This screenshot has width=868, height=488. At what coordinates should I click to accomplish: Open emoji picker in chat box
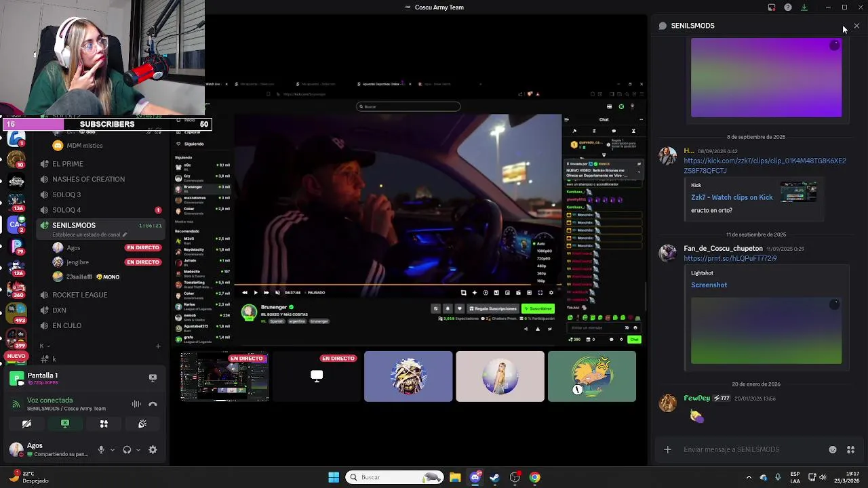[x=833, y=449]
